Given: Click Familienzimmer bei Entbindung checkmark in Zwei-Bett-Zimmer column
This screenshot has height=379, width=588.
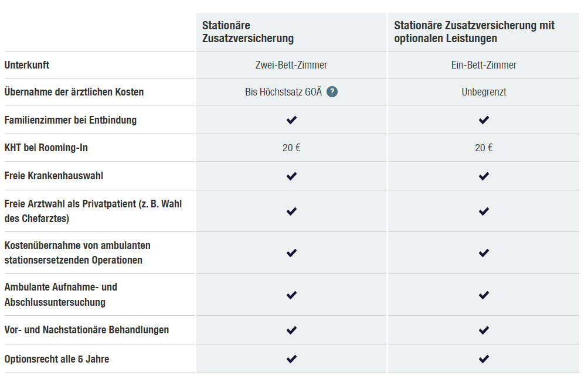Looking at the screenshot, I should (291, 120).
